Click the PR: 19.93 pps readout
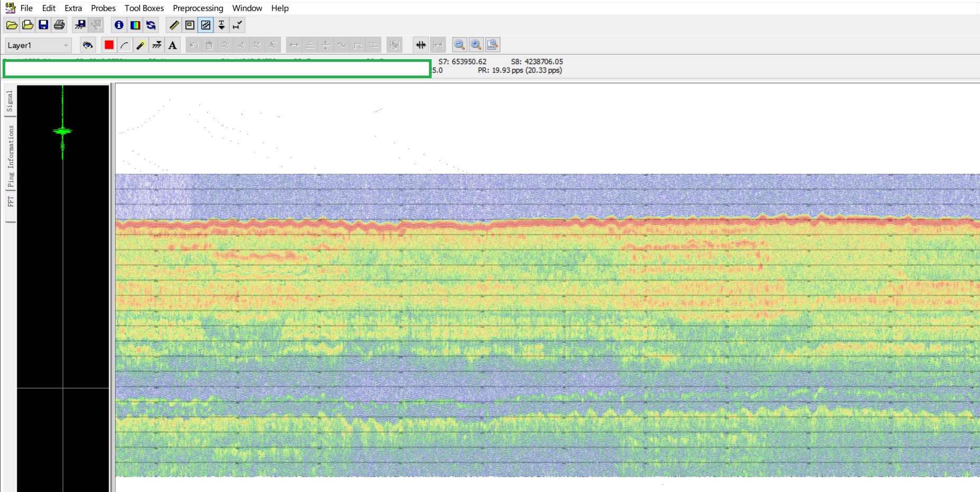 pyautogui.click(x=520, y=70)
